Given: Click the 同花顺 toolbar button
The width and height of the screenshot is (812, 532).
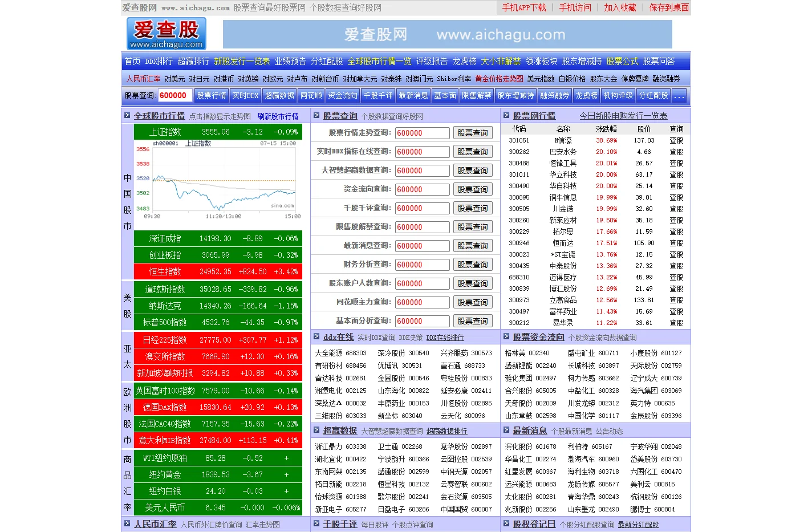Looking at the screenshot, I should pyautogui.click(x=311, y=96).
